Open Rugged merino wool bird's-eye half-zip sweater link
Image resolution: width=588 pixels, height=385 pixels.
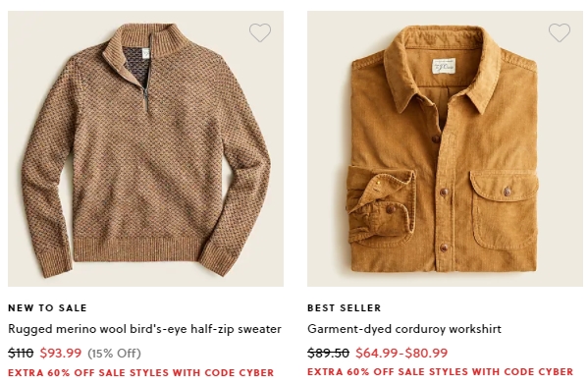coord(144,329)
